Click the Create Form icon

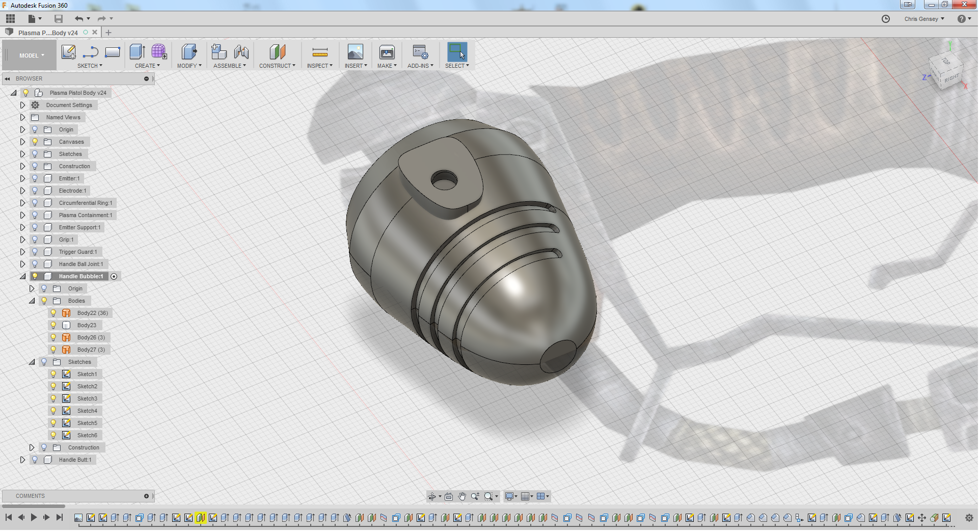[159, 52]
